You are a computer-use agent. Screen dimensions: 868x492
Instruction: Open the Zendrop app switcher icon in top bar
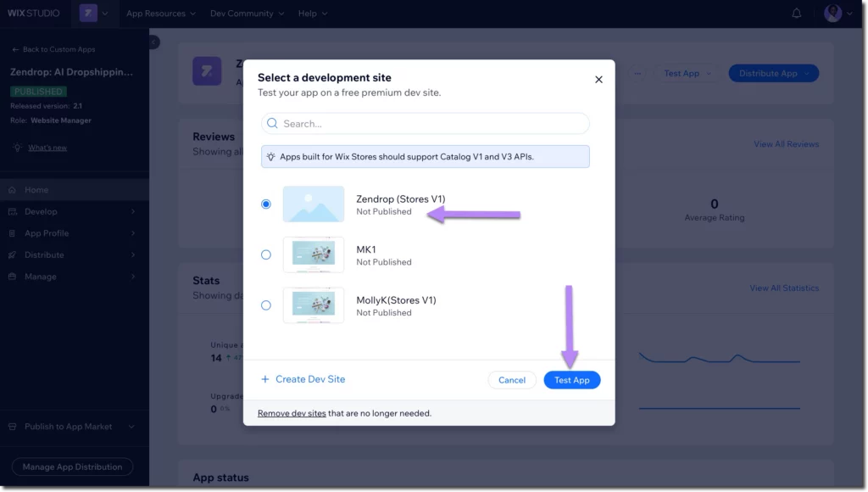88,13
